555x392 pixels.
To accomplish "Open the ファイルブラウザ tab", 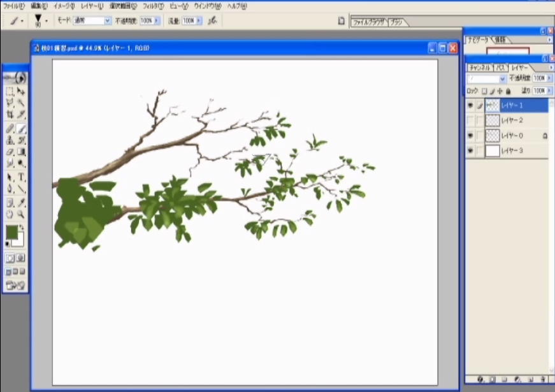I will pyautogui.click(x=369, y=22).
